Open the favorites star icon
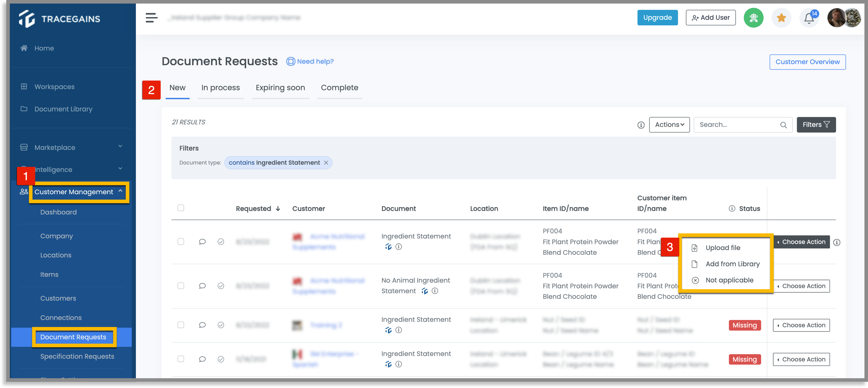 [781, 18]
